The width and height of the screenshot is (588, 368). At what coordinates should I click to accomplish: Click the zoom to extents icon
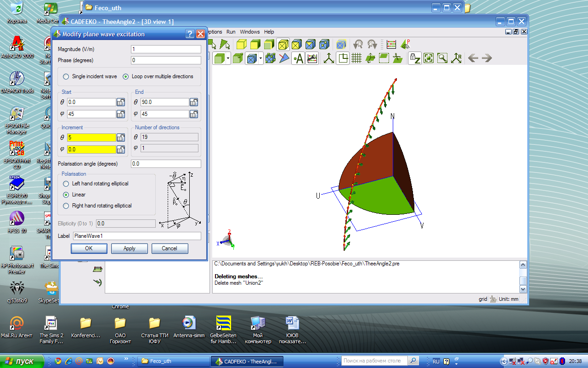point(429,58)
